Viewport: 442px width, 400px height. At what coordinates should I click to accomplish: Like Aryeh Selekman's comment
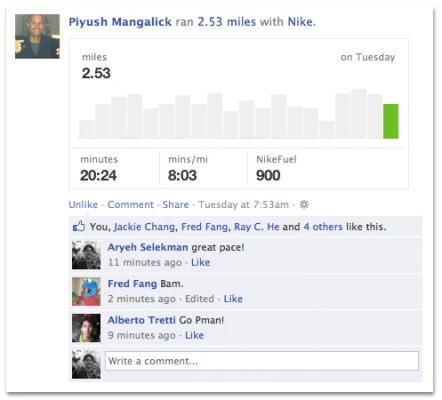coord(200,262)
